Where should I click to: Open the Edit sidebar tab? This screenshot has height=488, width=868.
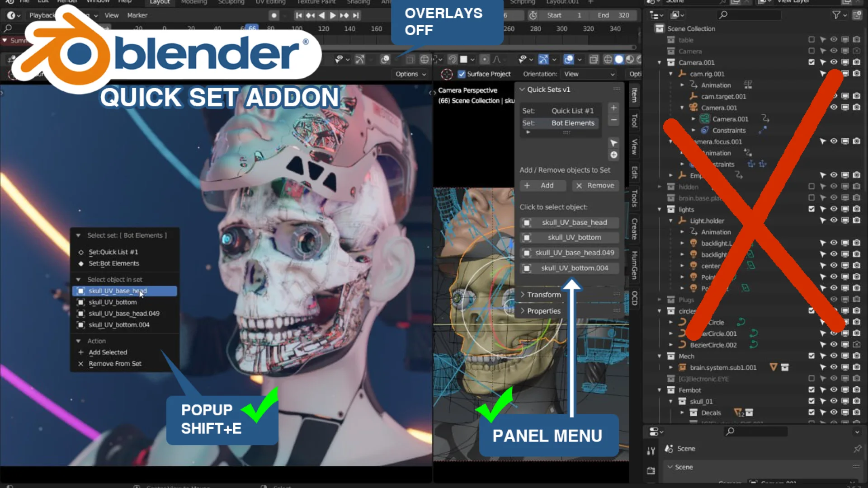coord(634,172)
